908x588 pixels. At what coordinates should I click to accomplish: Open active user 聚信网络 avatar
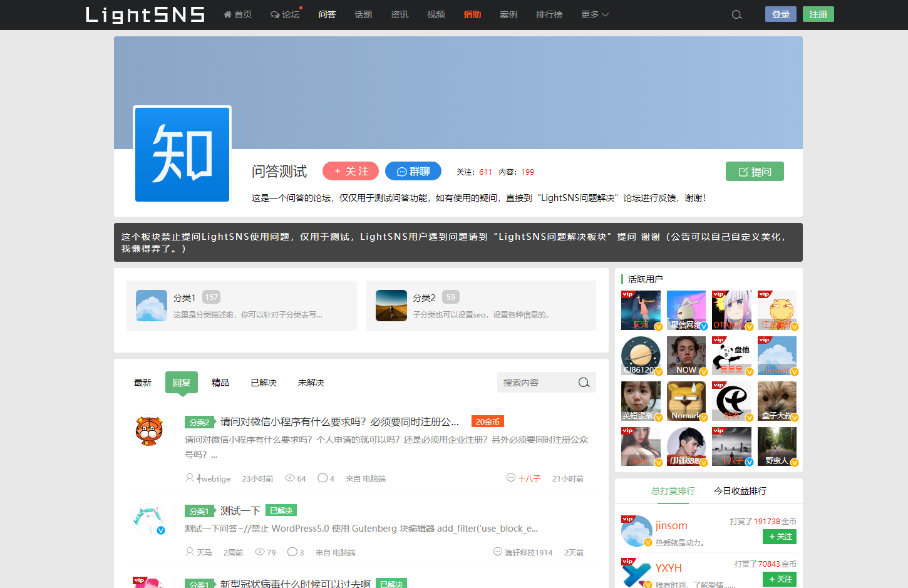coord(686,310)
